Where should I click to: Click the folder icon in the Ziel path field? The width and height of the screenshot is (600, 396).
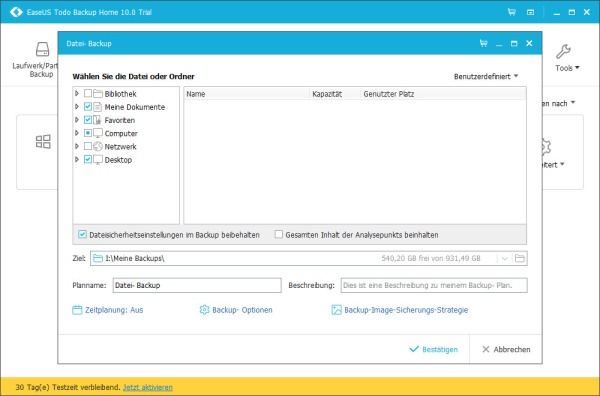coord(98,258)
